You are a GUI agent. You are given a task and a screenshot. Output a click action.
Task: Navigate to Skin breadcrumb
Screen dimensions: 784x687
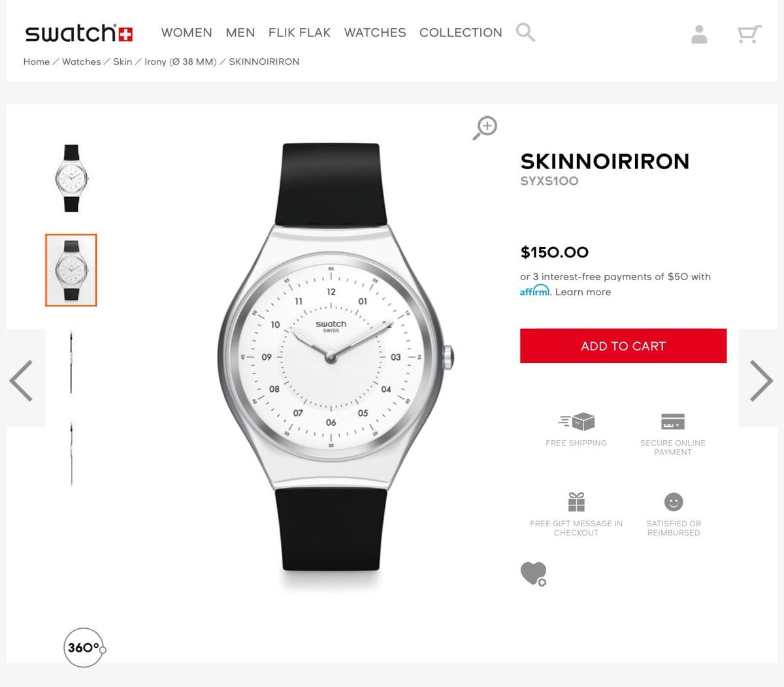(x=122, y=61)
